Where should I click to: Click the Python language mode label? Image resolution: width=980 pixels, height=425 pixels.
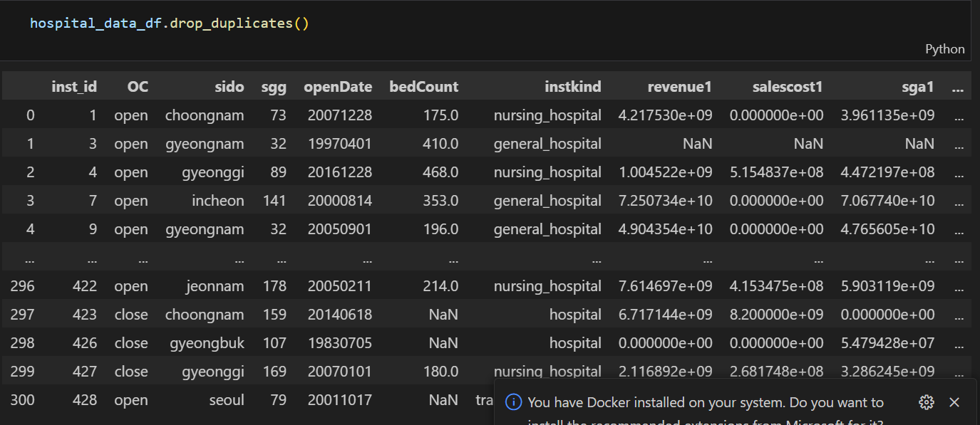(944, 48)
